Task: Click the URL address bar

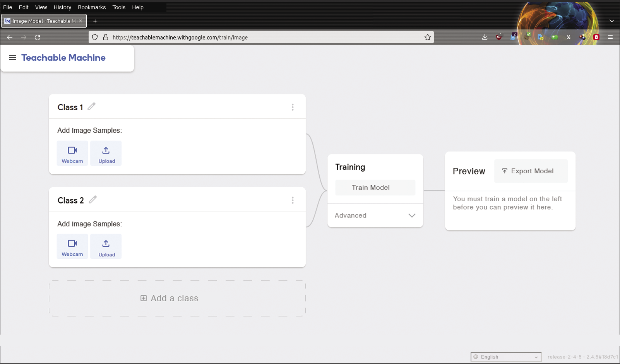Action: point(263,38)
